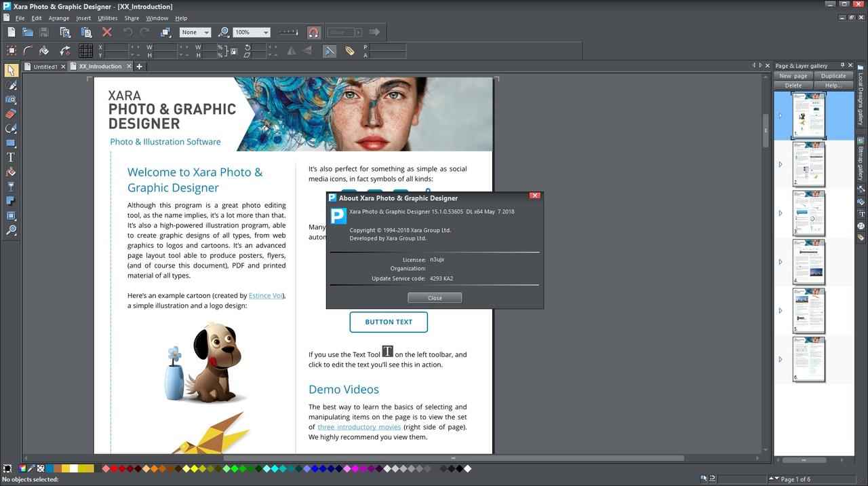868x486 pixels.
Task: Click the red Delete X toolbar icon
Action: tap(106, 32)
